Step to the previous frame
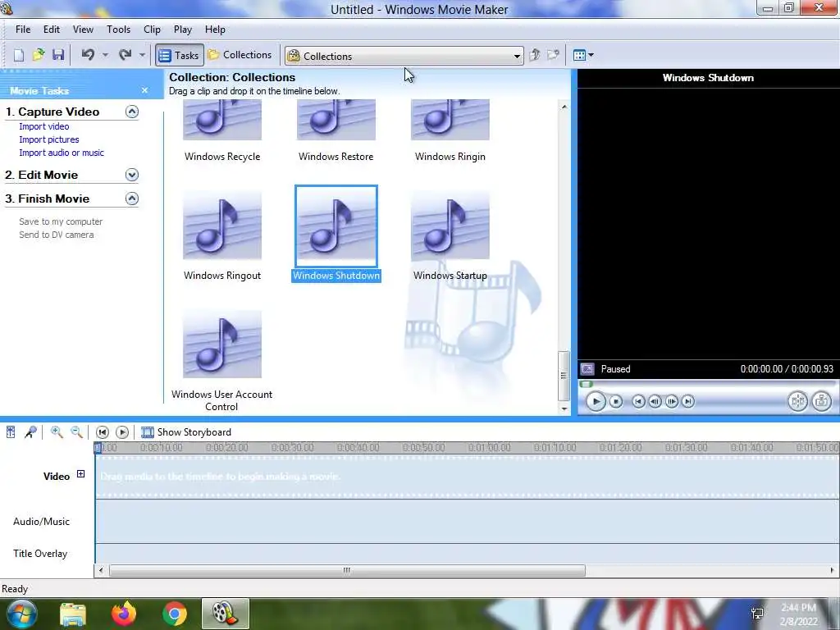 [x=655, y=401]
